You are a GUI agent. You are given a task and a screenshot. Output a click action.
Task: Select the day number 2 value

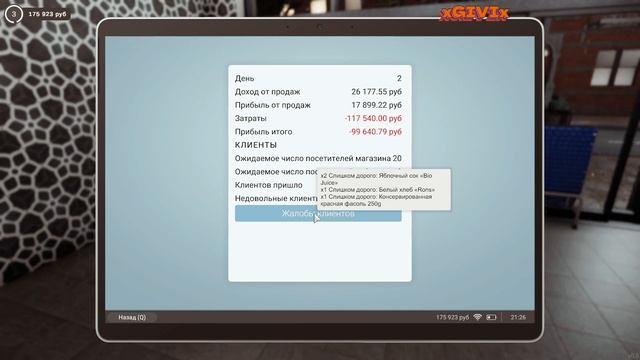(399, 78)
